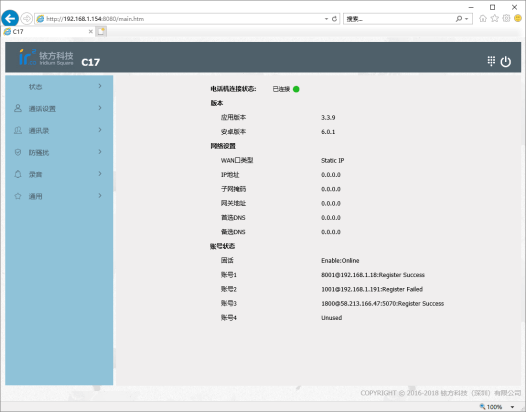
Task: Open a new browser tab
Action: (x=101, y=32)
